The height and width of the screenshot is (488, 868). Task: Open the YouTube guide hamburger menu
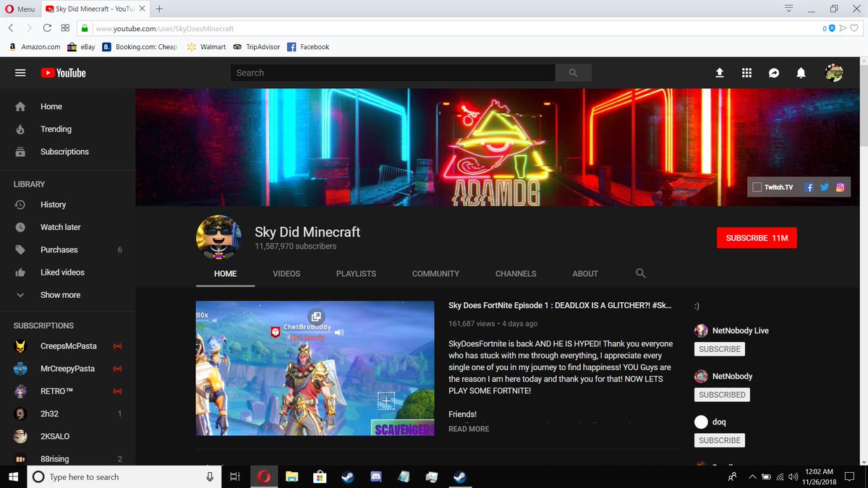point(20,73)
